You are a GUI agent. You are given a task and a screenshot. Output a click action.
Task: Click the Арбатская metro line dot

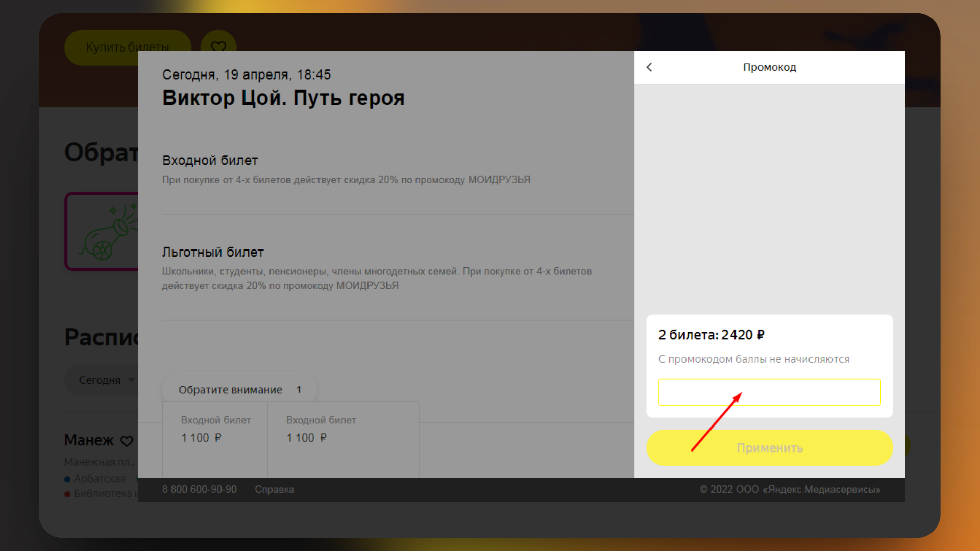tap(67, 479)
